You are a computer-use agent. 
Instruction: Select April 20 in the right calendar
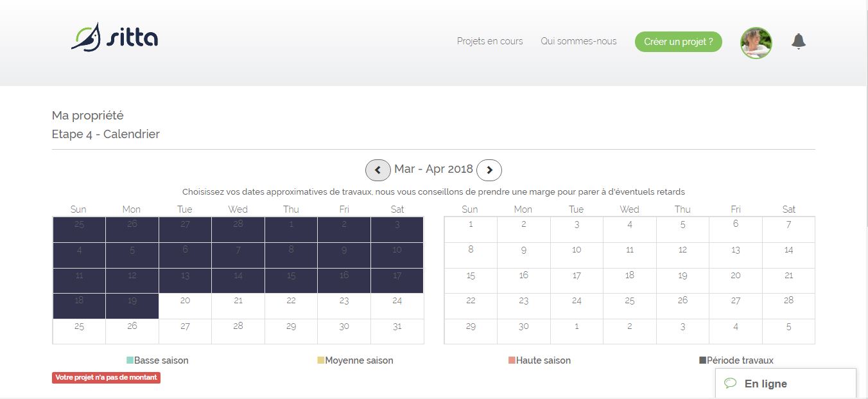(x=736, y=281)
